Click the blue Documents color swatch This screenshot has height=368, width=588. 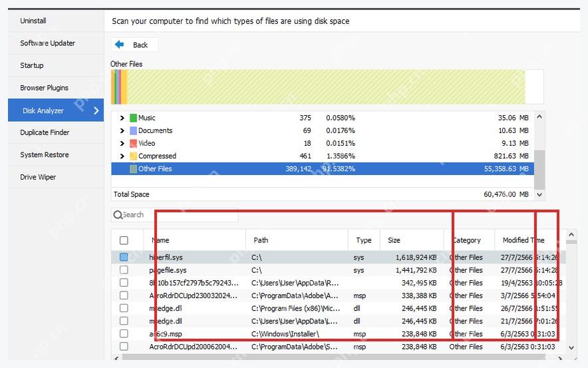[133, 130]
